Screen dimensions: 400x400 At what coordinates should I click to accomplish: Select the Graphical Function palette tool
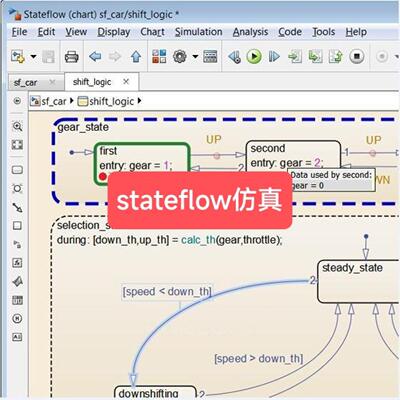point(17,263)
